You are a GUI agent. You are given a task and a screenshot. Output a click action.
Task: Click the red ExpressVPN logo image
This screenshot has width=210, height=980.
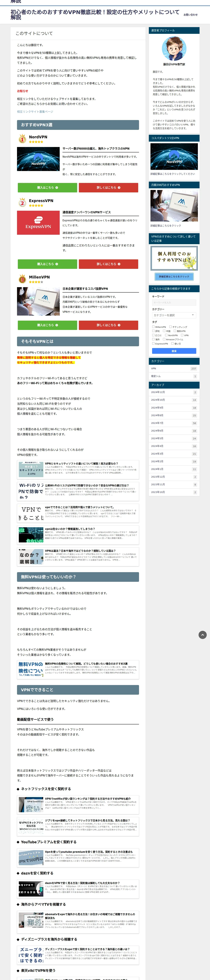(x=38, y=223)
